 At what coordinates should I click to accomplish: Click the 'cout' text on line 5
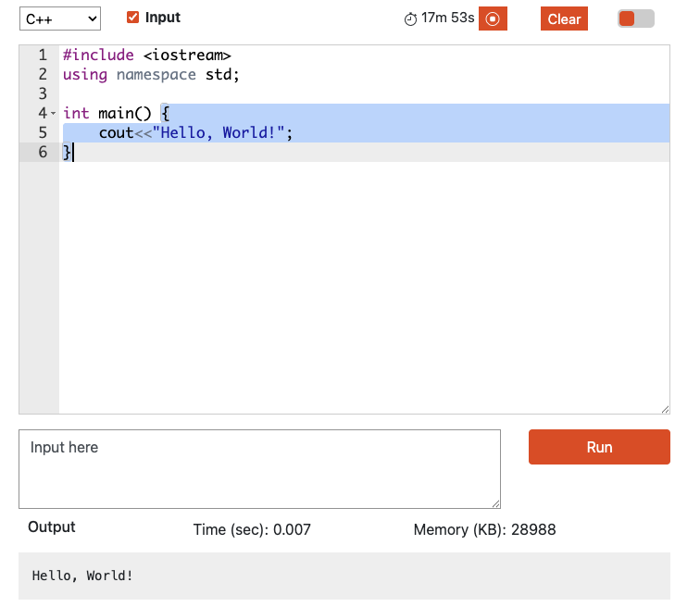(116, 133)
